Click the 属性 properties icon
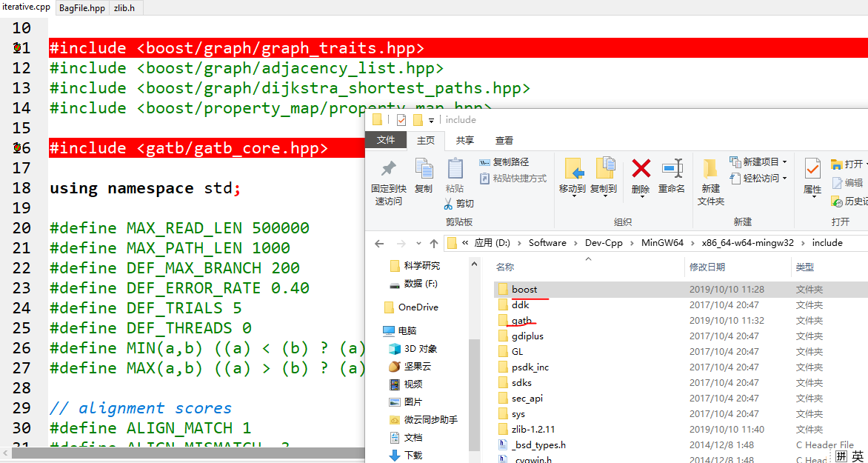 coord(812,168)
